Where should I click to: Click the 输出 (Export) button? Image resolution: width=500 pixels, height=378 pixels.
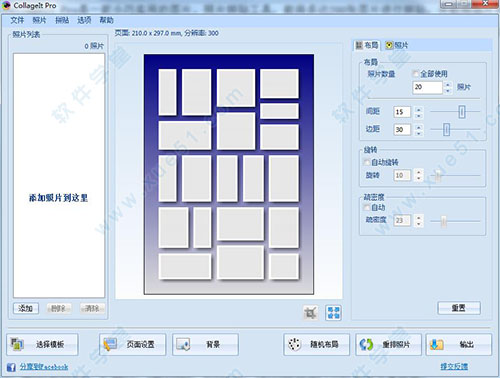pos(459,344)
